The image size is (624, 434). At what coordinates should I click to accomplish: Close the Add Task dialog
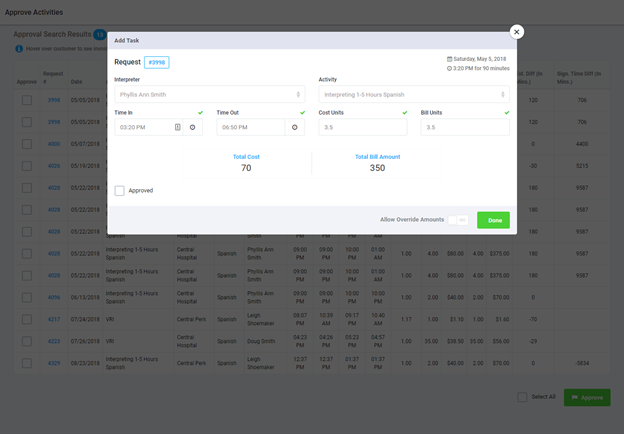pos(517,32)
